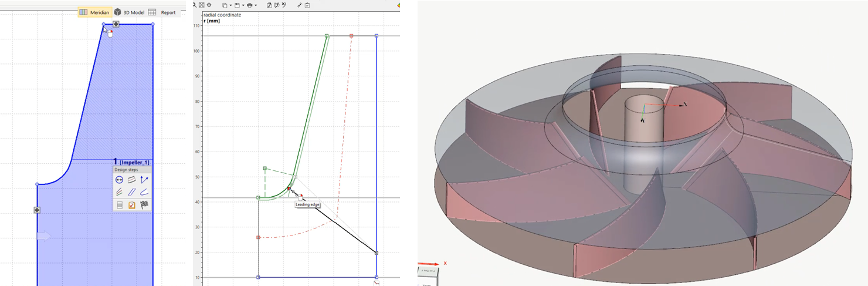Click the plus handle on the inlet side

[37, 210]
